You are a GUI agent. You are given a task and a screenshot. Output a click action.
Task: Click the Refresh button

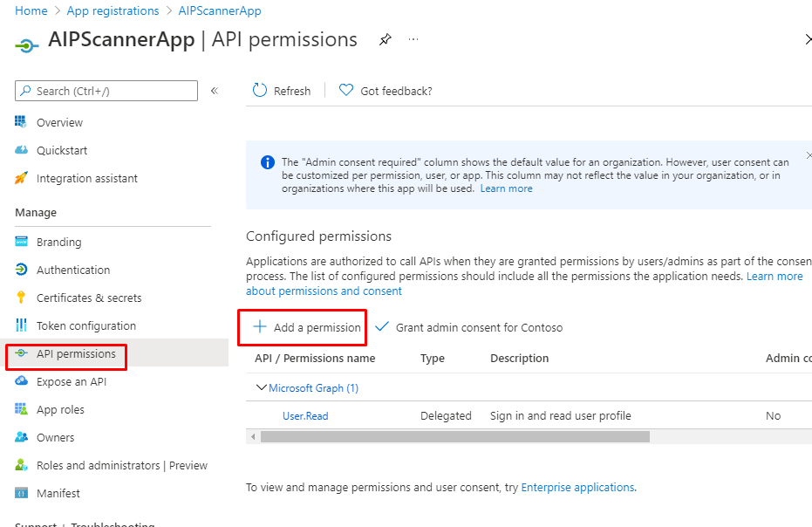click(x=282, y=91)
